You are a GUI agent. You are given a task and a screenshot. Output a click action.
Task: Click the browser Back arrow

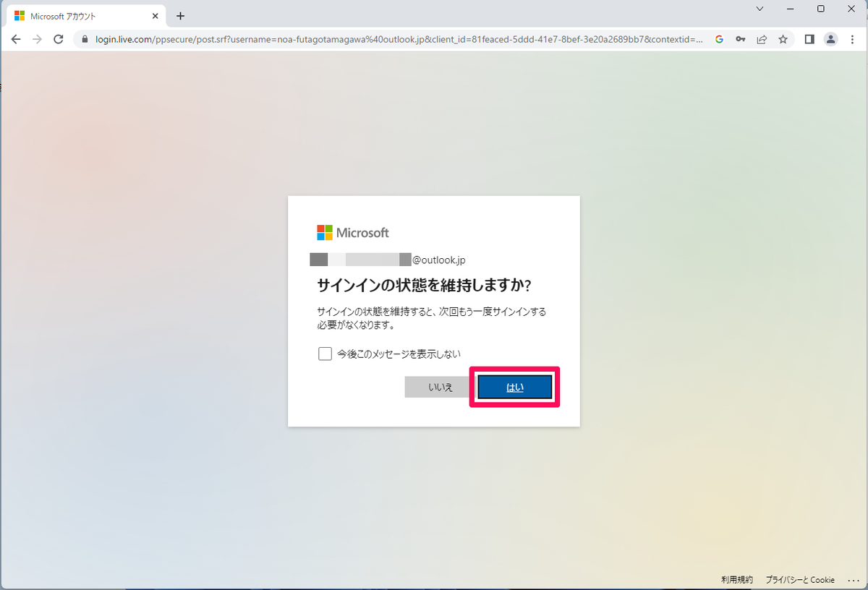pyautogui.click(x=17, y=39)
